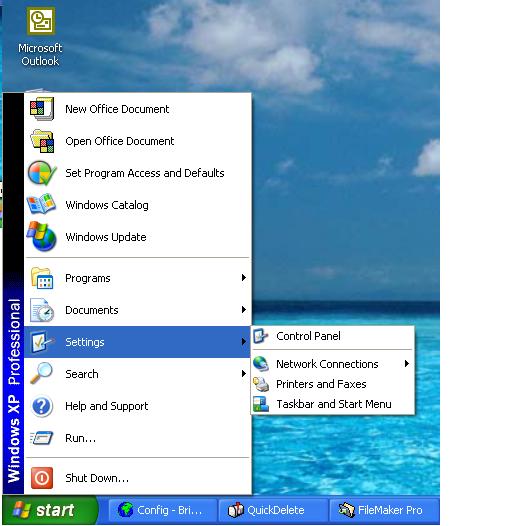Click the Taskbar and Start Menu icon

click(261, 404)
